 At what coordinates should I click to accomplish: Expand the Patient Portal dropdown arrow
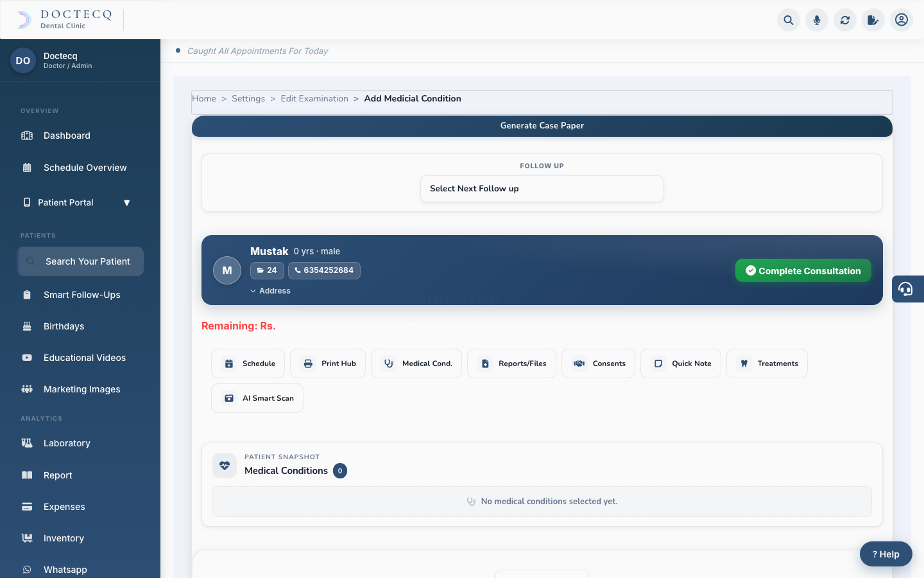127,203
